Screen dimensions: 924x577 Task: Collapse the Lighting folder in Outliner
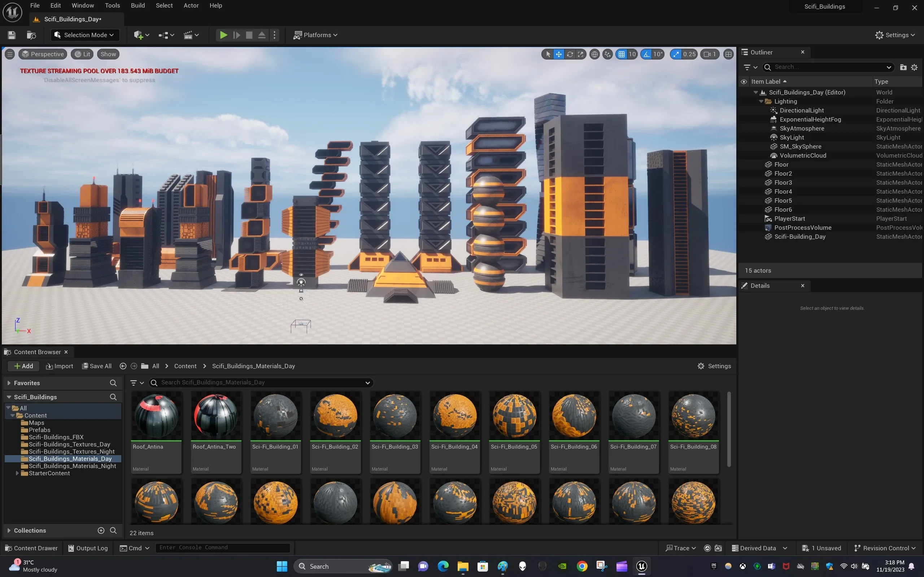(x=761, y=101)
